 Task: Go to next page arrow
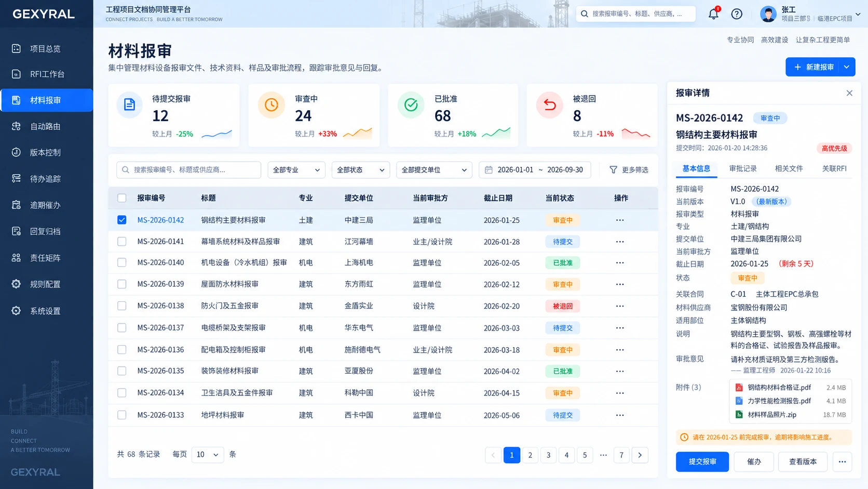[640, 455]
